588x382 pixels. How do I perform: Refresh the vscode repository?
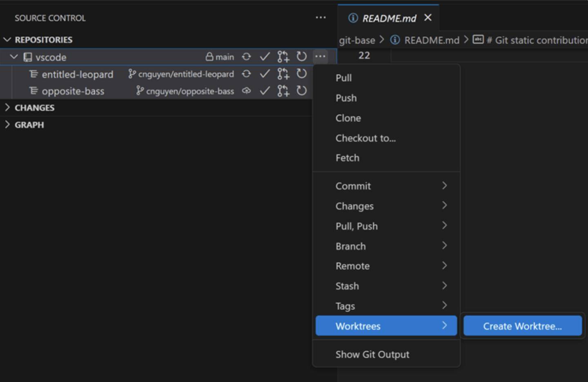click(301, 56)
